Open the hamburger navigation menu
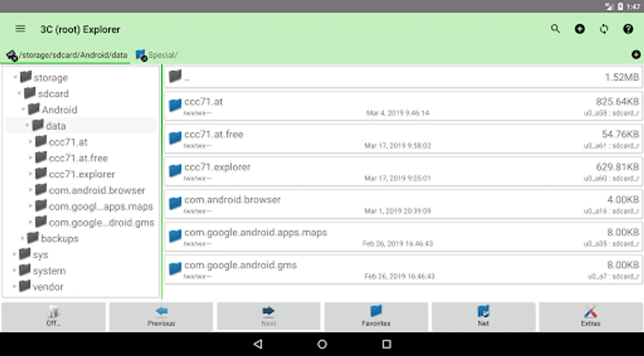The height and width of the screenshot is (356, 644). [x=20, y=29]
